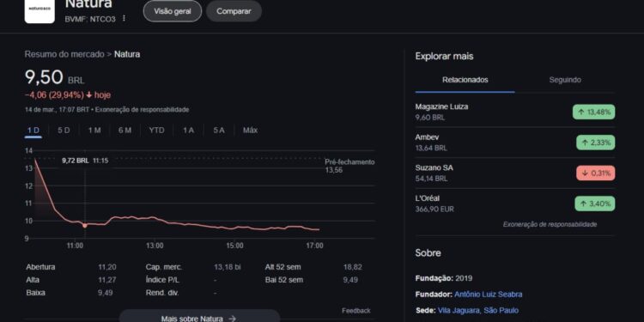Select the 6 M time range
The height and width of the screenshot is (322, 644).
(x=125, y=131)
